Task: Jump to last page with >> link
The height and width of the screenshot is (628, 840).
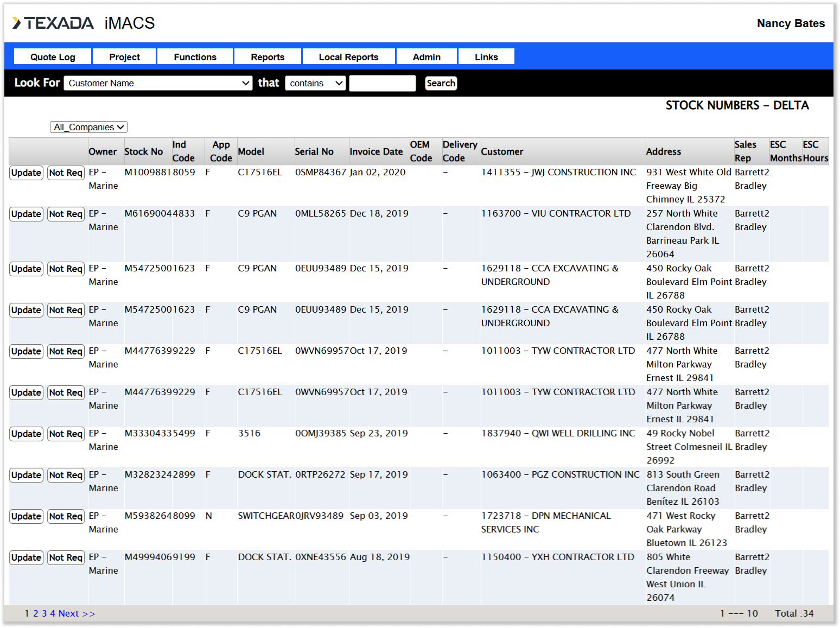Action: (x=88, y=613)
